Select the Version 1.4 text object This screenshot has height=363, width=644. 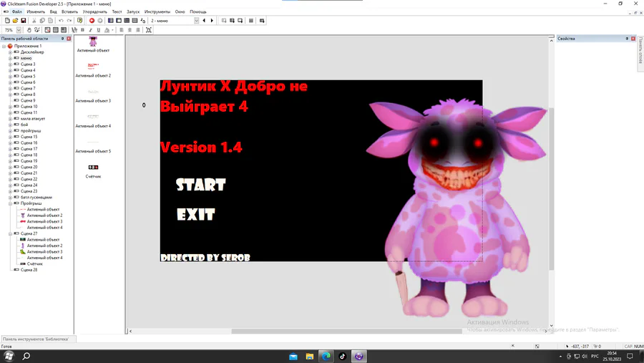pos(201,147)
